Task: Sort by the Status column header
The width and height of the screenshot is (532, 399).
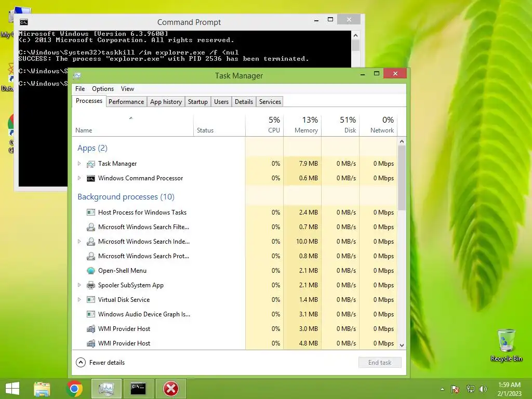Action: click(219, 126)
